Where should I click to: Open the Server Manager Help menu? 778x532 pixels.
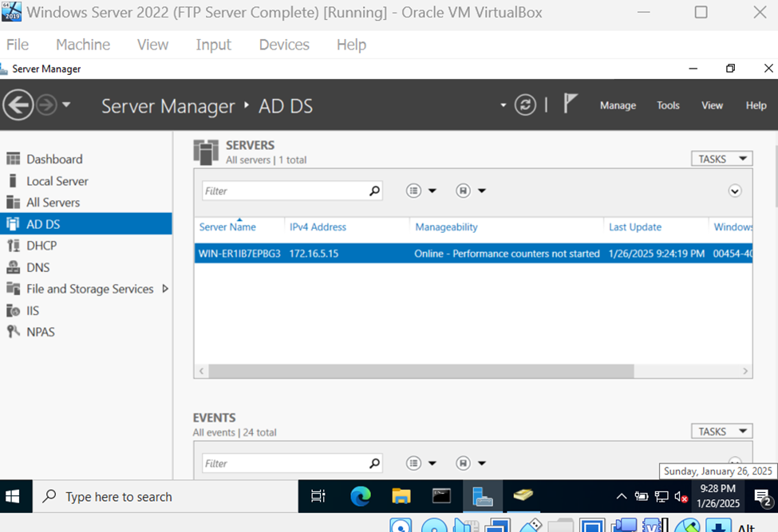(756, 105)
